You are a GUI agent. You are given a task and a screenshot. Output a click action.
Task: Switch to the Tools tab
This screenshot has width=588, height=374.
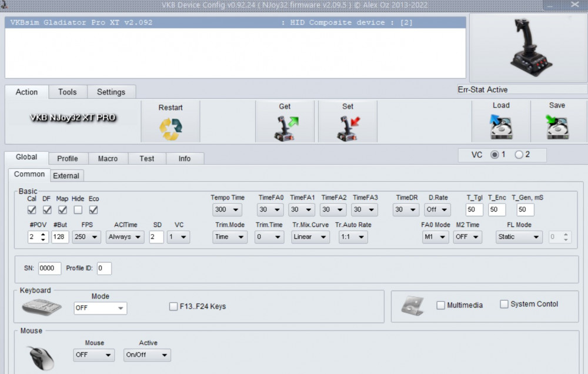(x=68, y=92)
